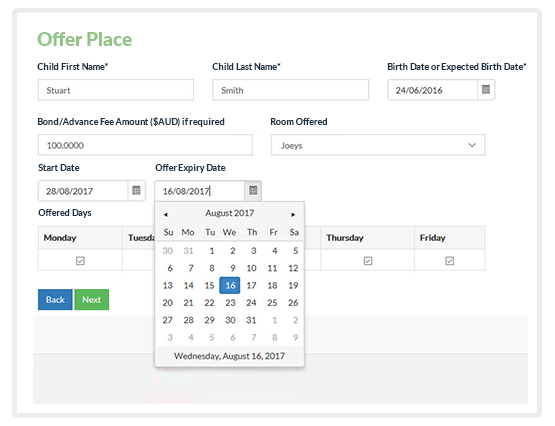This screenshot has height=426, width=555.
Task: Go to previous month arrow in datepicker
Action: [165, 214]
